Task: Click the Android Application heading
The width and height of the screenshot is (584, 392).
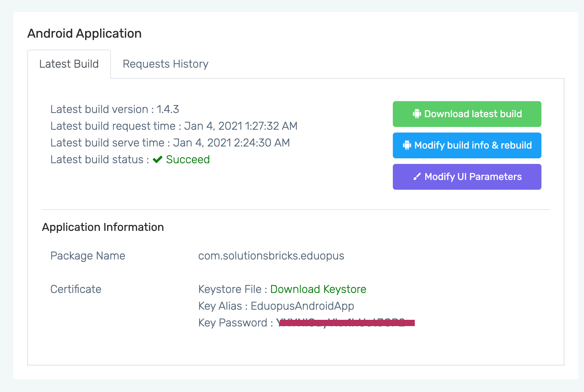Action: pos(84,33)
